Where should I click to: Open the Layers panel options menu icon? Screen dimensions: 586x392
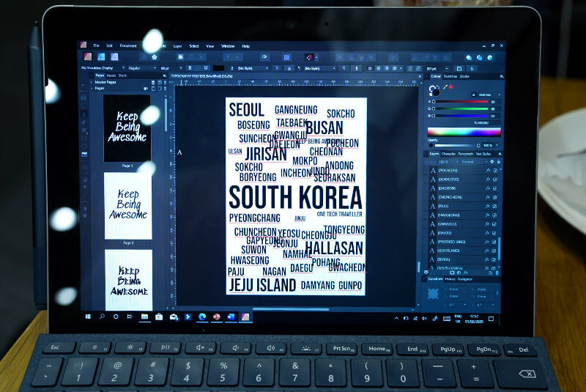click(x=500, y=154)
